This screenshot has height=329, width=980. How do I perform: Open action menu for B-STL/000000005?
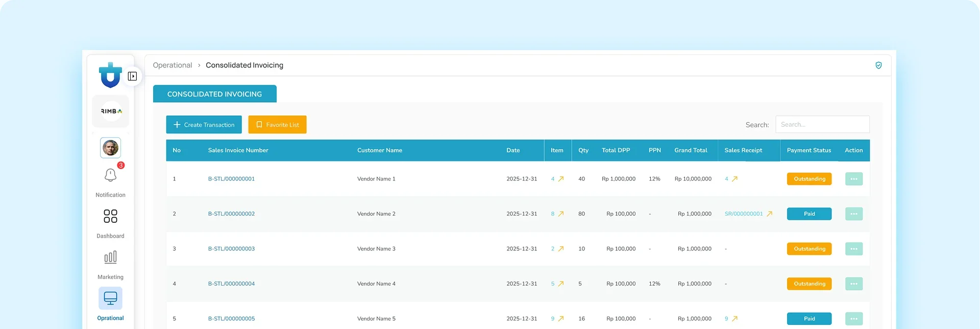[x=854, y=318]
